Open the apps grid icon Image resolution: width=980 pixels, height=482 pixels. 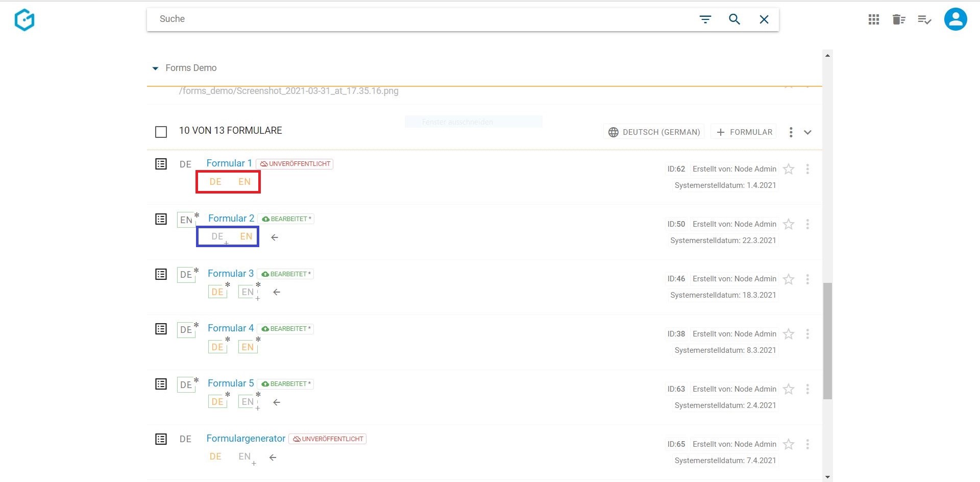[874, 19]
